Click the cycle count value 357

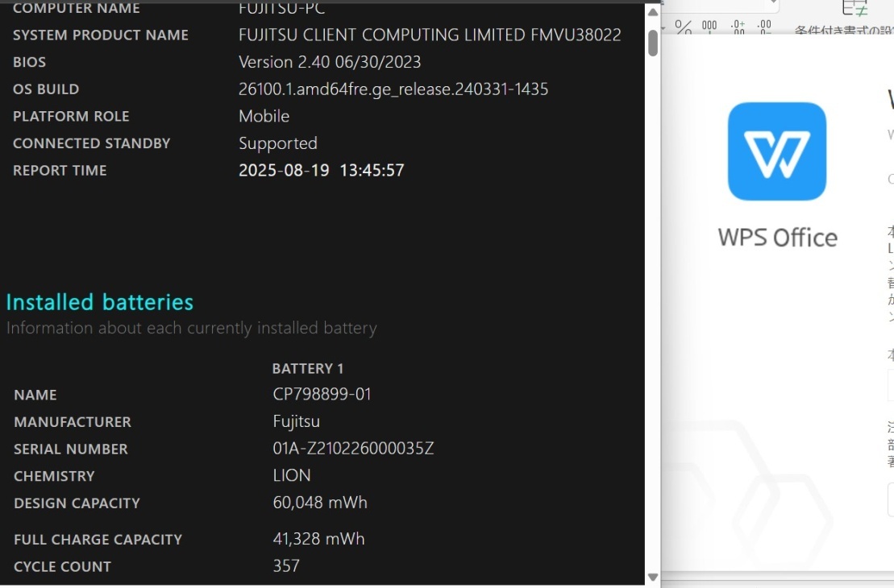click(x=285, y=565)
